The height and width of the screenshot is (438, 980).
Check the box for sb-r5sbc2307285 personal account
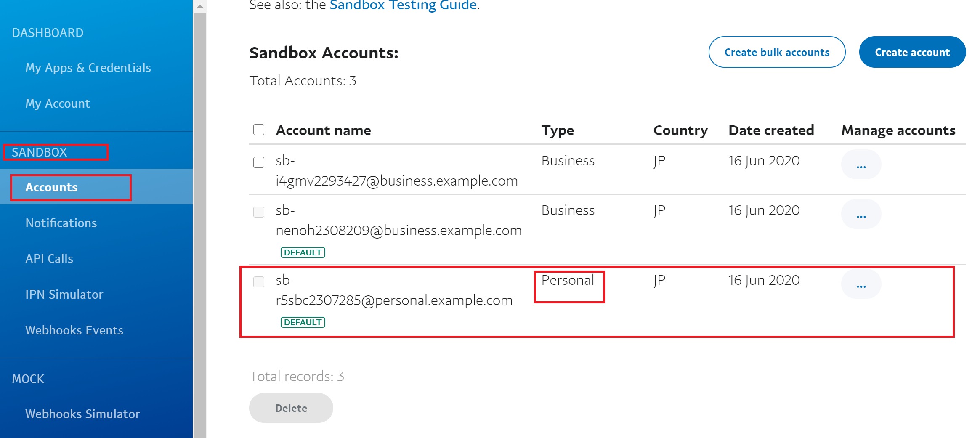[259, 282]
